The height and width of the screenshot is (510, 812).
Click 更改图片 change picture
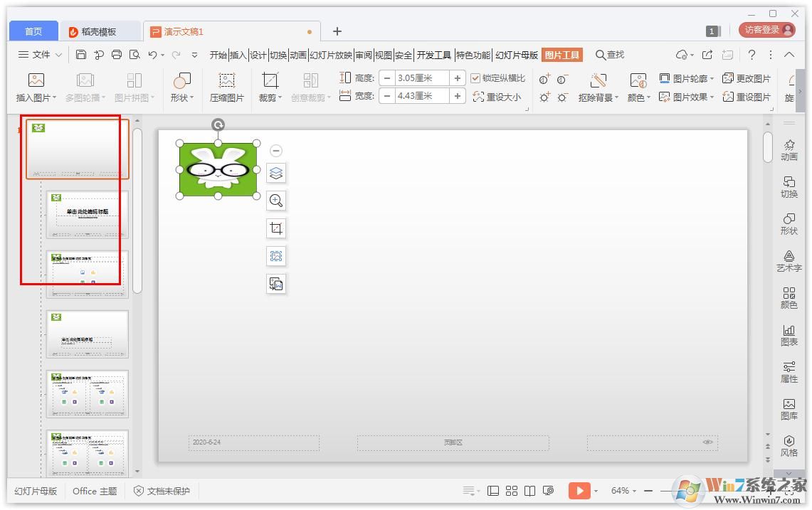tap(747, 78)
